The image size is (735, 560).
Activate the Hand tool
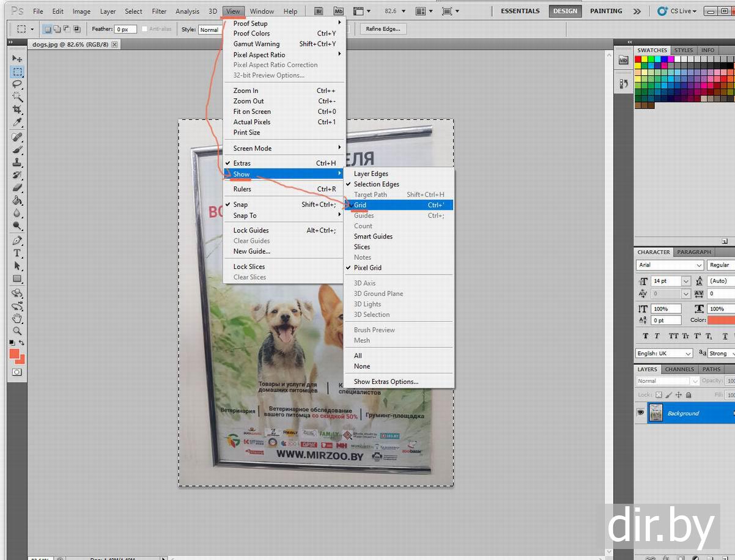(x=17, y=318)
